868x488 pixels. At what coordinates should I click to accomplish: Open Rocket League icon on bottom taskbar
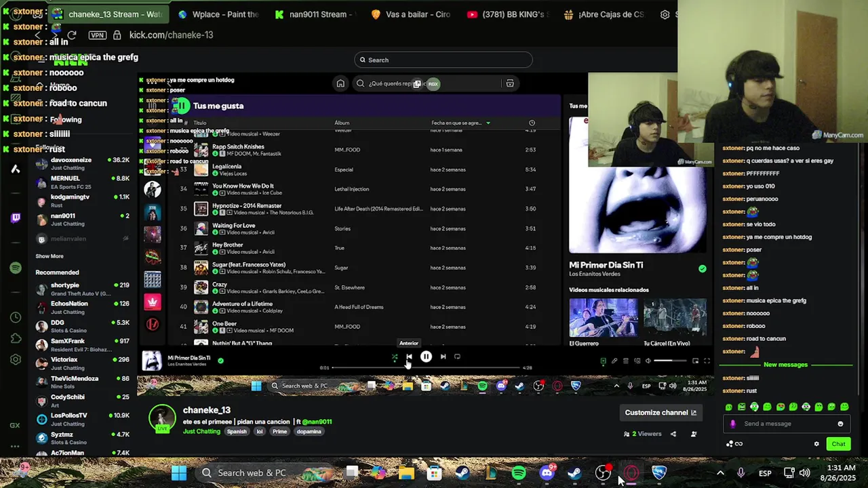coord(659,473)
